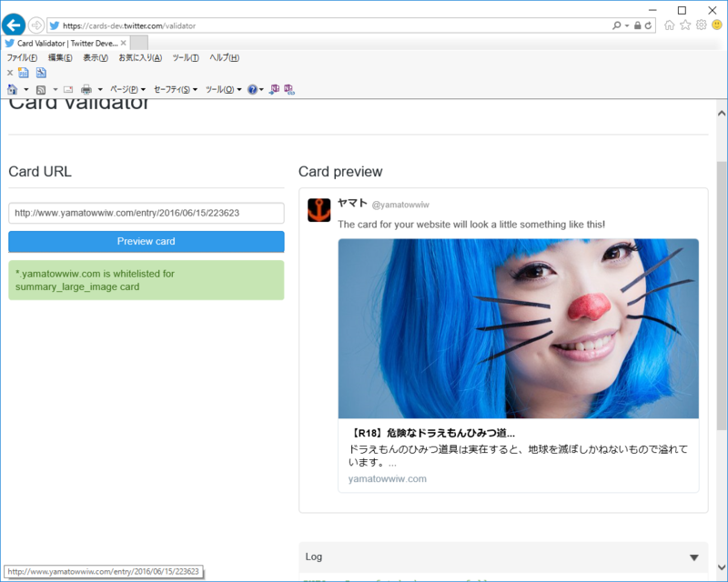This screenshot has height=582, width=728.
Task: Open the 表示(V) menu
Action: tap(96, 57)
